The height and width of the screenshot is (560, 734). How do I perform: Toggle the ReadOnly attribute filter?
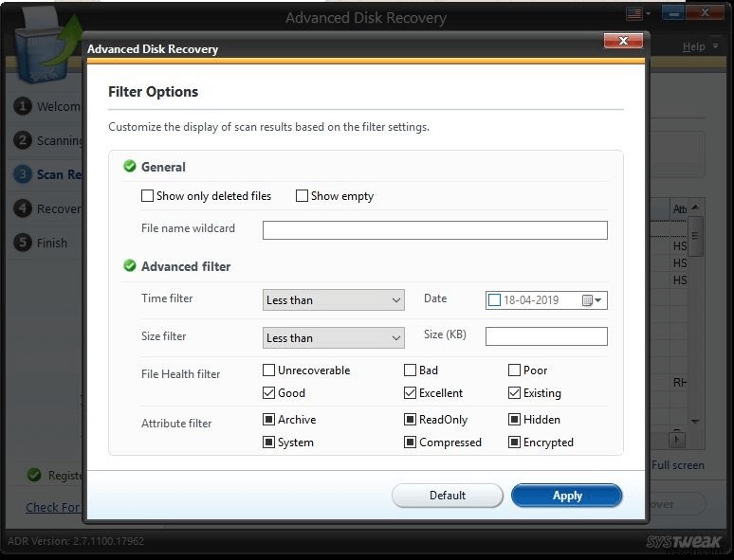[x=410, y=419]
